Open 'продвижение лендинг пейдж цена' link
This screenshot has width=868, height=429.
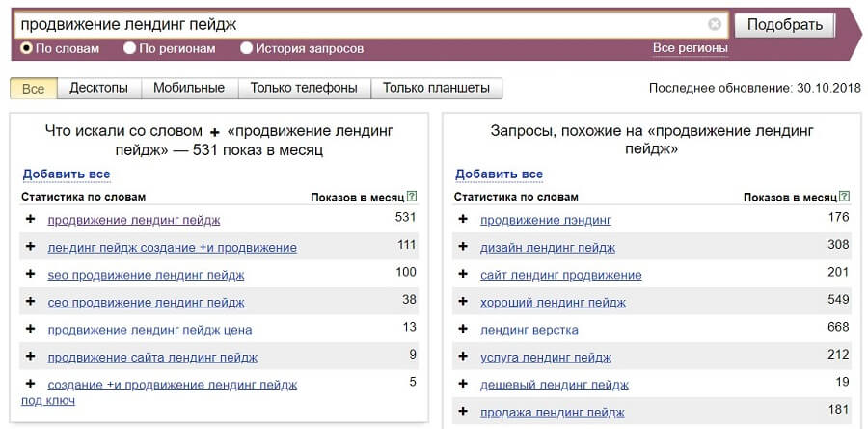pos(150,330)
